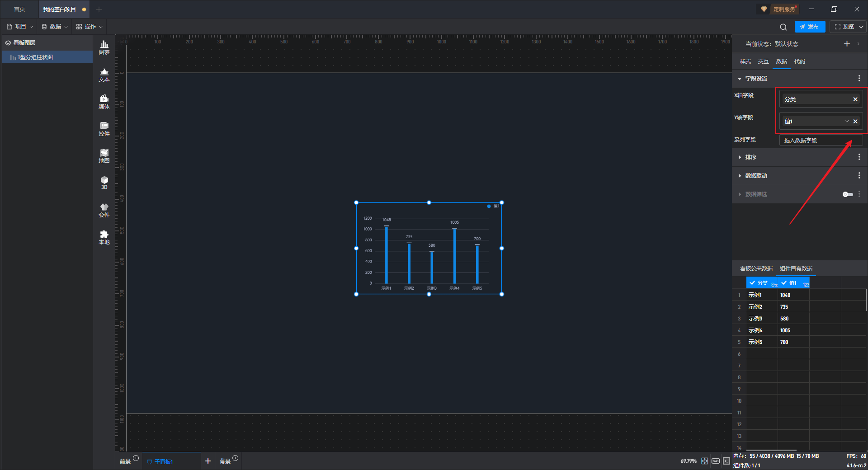This screenshot has height=470, width=868.
Task: Click the 看板图层 layers icon header
Action: (x=8, y=43)
